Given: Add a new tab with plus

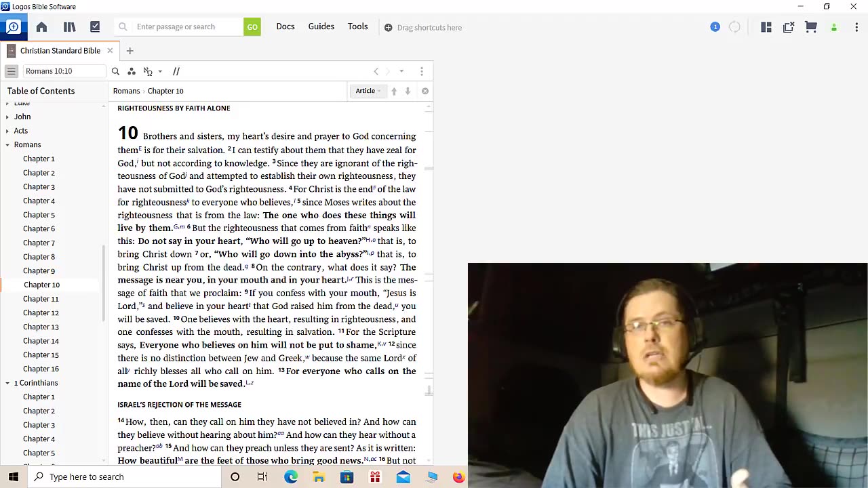Looking at the screenshot, I should 130,51.
